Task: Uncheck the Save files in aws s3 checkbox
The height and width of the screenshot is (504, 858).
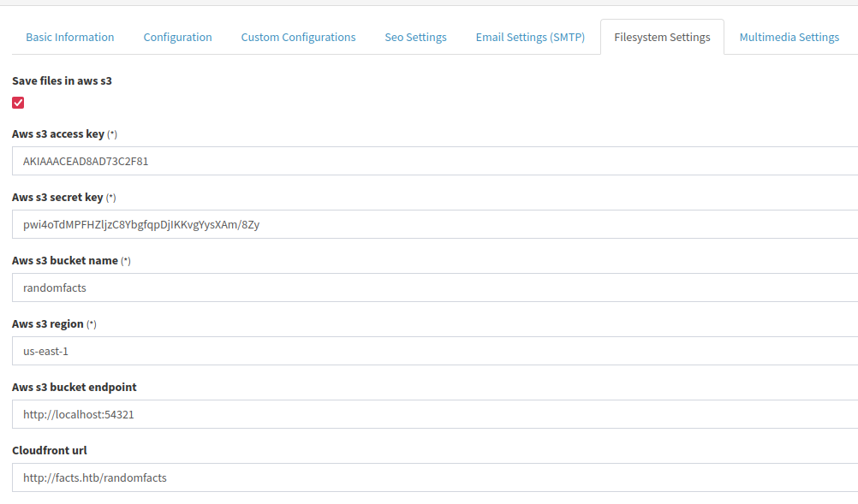Action: [x=18, y=103]
